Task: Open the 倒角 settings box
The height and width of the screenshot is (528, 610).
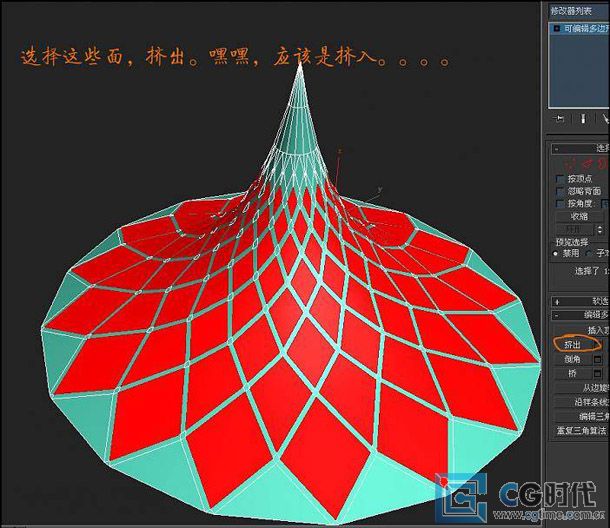Action: 598,360
